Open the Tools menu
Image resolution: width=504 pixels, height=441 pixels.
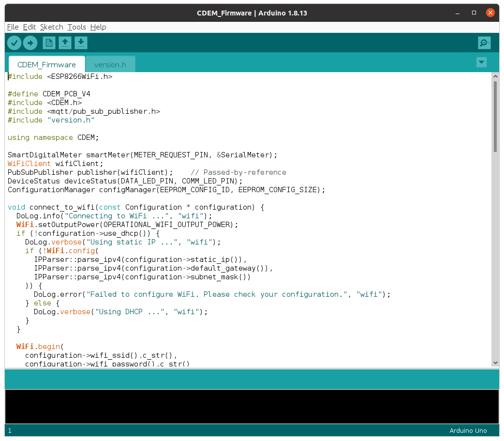tap(77, 27)
